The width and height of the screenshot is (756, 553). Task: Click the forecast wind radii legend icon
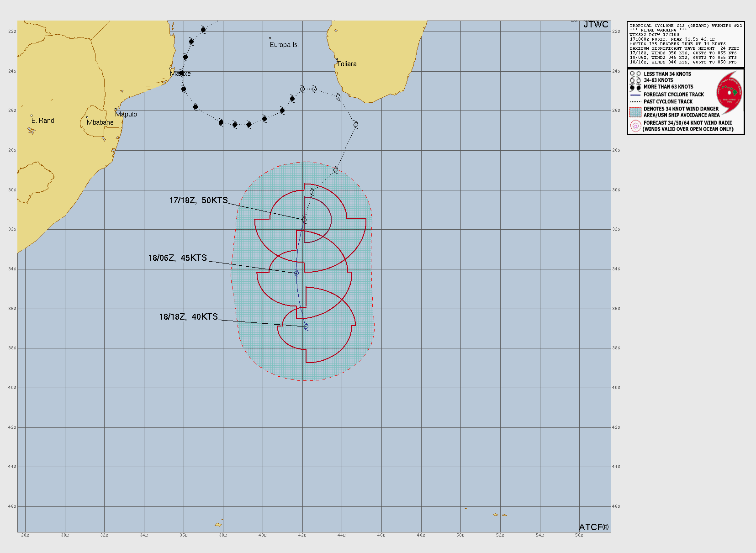click(x=635, y=126)
